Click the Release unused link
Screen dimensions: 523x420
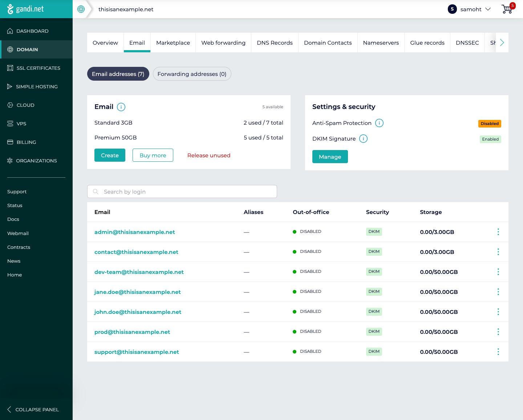[209, 156]
